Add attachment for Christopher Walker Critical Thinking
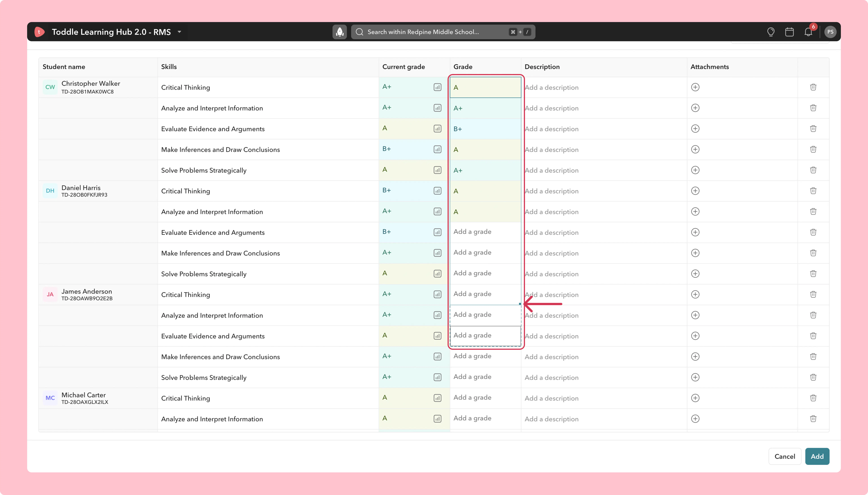The width and height of the screenshot is (868, 495). tap(695, 87)
